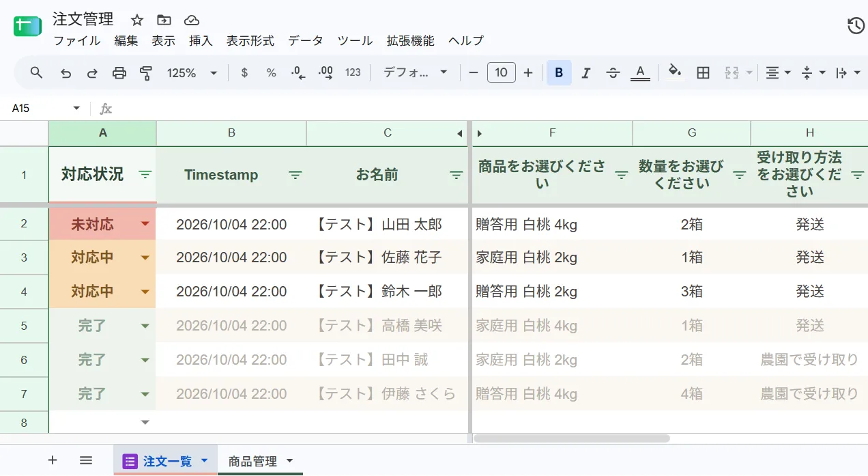Open the 編集 menu

pos(126,41)
